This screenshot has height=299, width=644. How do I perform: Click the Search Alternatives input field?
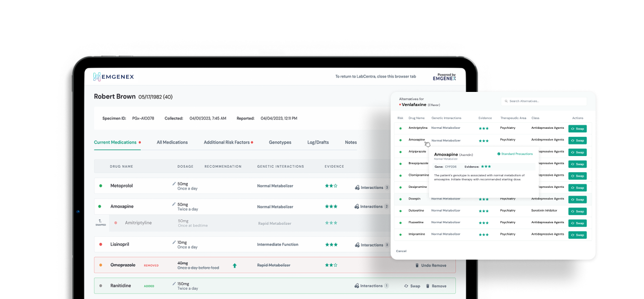[x=544, y=101]
